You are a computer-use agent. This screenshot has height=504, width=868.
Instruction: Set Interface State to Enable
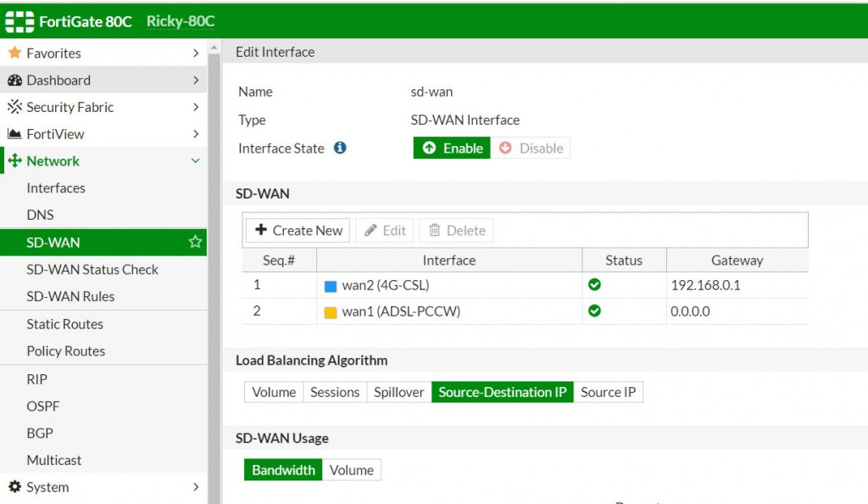pos(452,148)
